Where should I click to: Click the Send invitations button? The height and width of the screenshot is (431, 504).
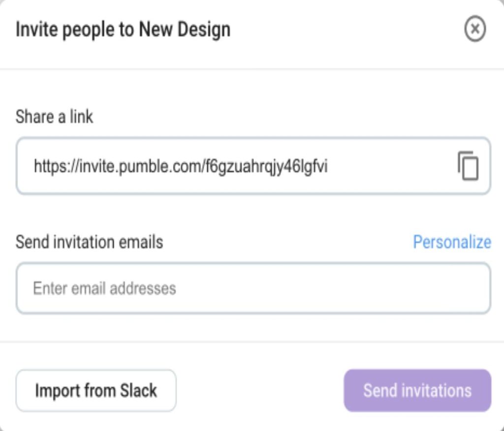(417, 391)
